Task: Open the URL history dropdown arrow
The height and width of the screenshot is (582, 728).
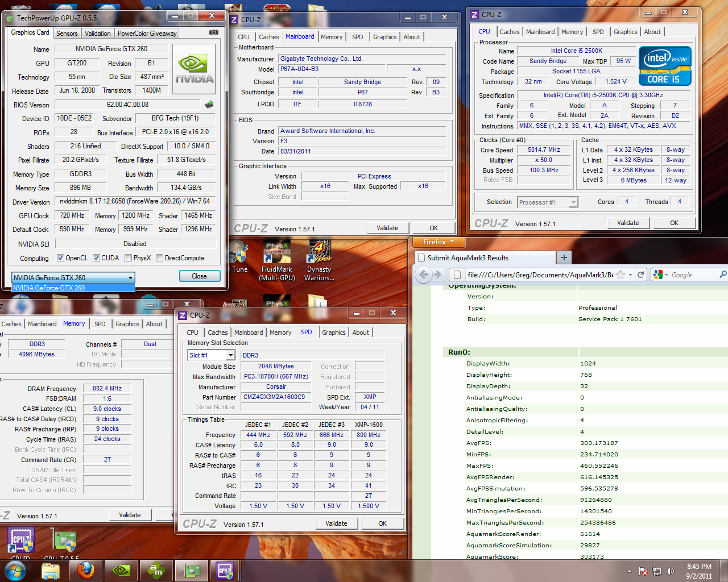Action: tap(631, 275)
